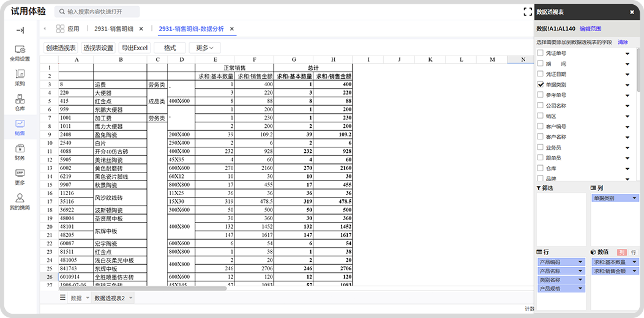Switch to the 2931-销售明细 tab
This screenshot has width=644, height=318.
114,29
